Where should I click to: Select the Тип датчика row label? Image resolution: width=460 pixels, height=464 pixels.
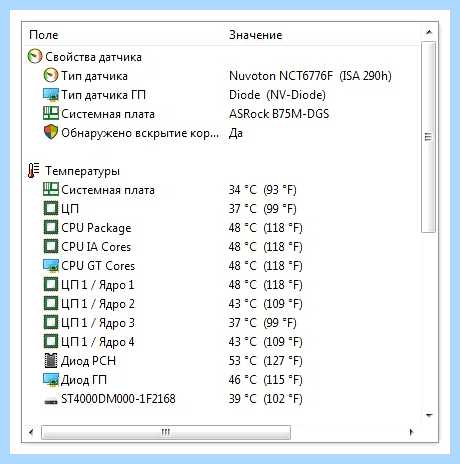click(94, 76)
